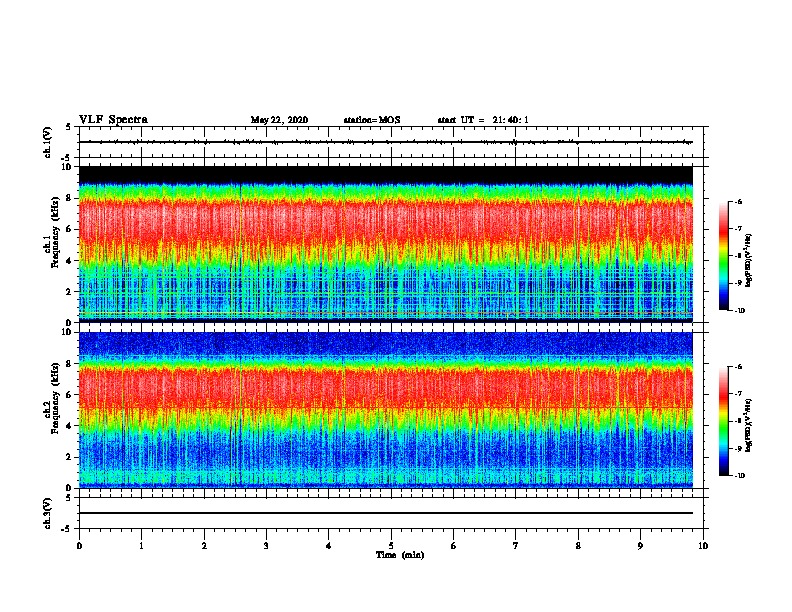Click the "9" tick label on time axis
Image resolution: width=792 pixels, height=612 pixels.
pos(640,546)
